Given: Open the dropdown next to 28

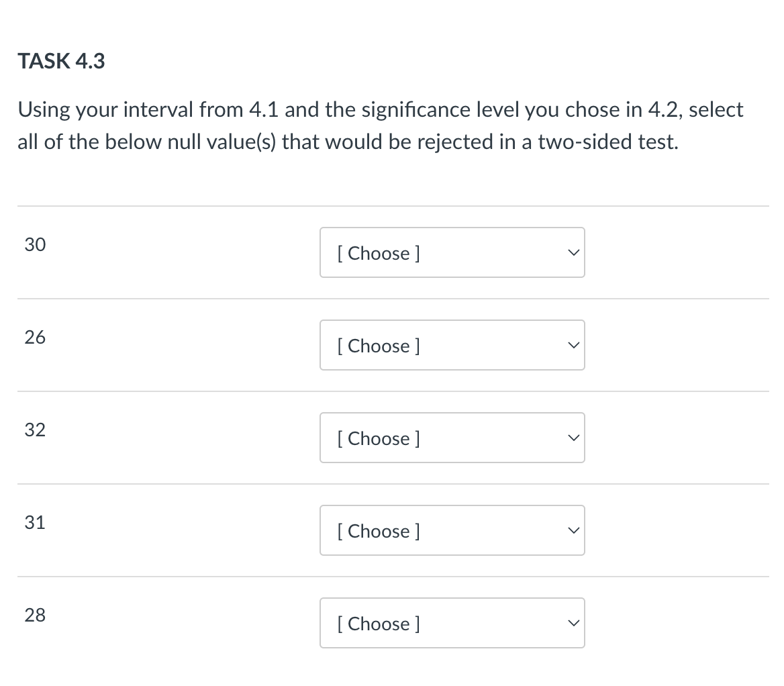Looking at the screenshot, I should point(452,623).
